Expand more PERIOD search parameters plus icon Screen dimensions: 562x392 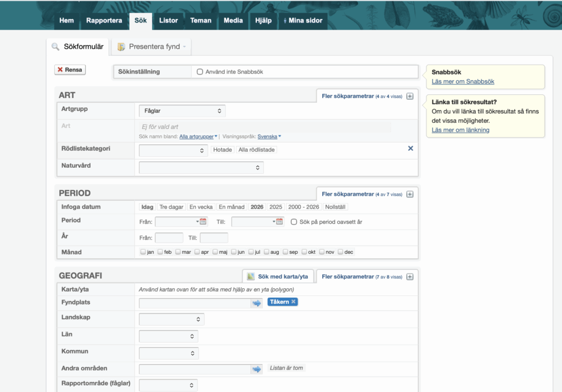pyautogui.click(x=409, y=194)
